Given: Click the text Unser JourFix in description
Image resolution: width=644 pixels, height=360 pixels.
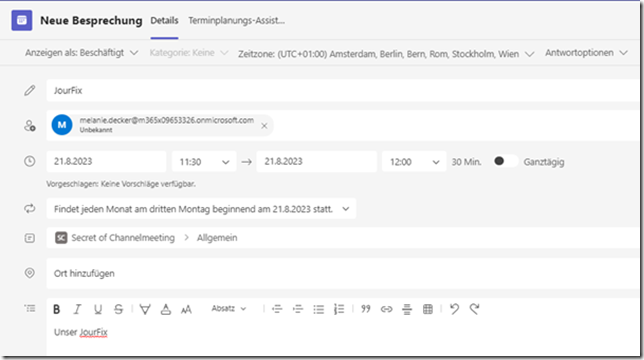Looking at the screenshot, I should pos(81,332).
